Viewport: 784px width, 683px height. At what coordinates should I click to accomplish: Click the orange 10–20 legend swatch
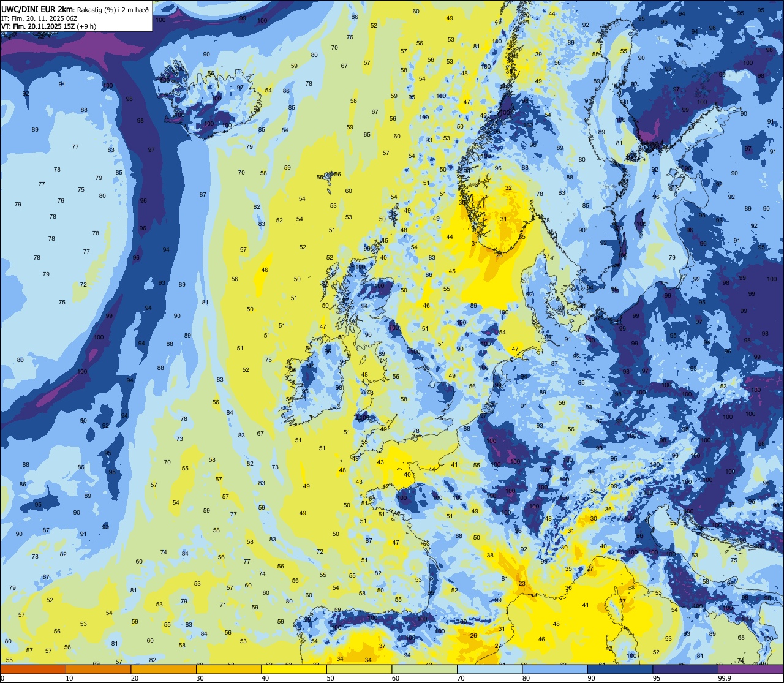point(98,669)
